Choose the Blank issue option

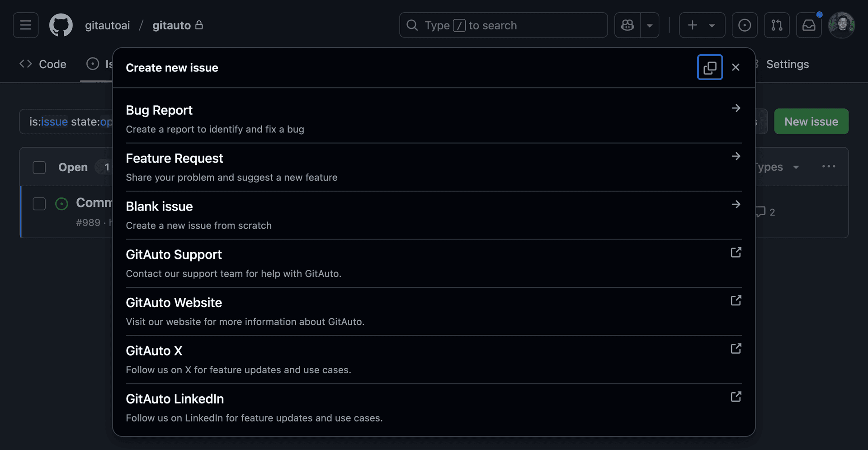pos(434,215)
